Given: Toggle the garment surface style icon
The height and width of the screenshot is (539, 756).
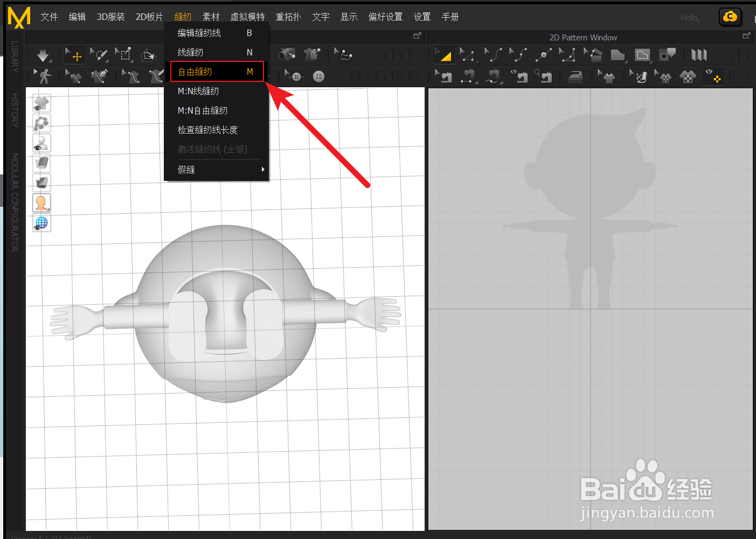Looking at the screenshot, I should click(41, 163).
